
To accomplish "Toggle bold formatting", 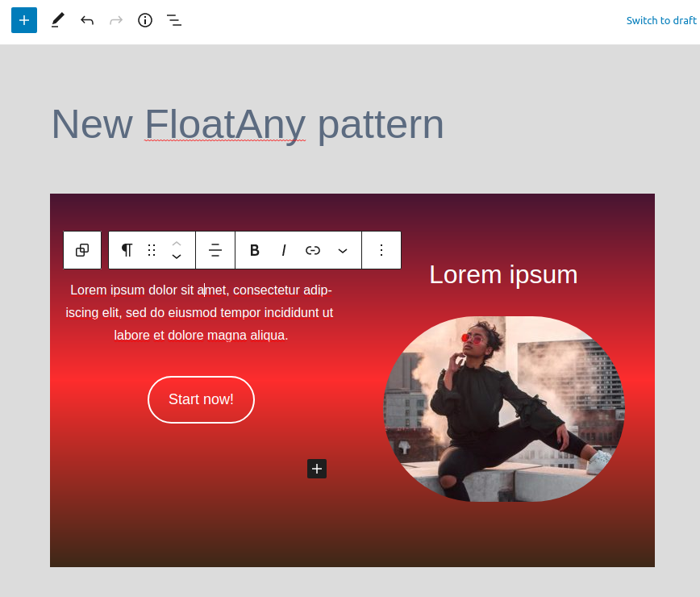I will [x=255, y=250].
